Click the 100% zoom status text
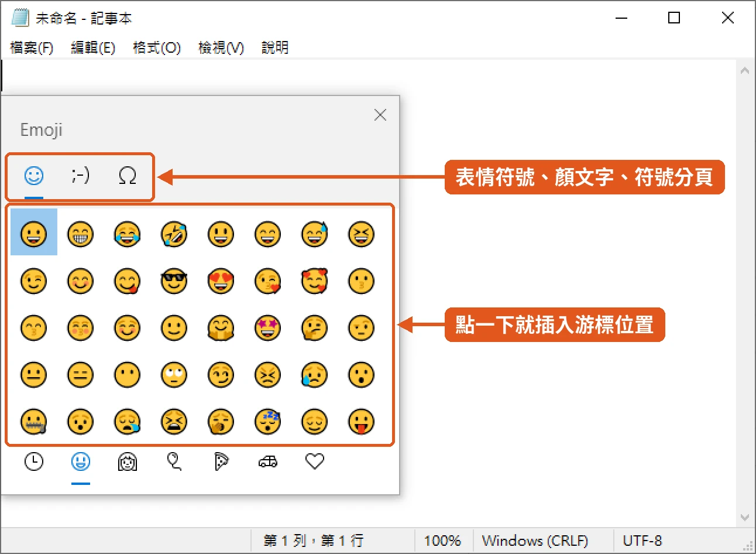Screen dimensions: 756x554 pos(442,541)
